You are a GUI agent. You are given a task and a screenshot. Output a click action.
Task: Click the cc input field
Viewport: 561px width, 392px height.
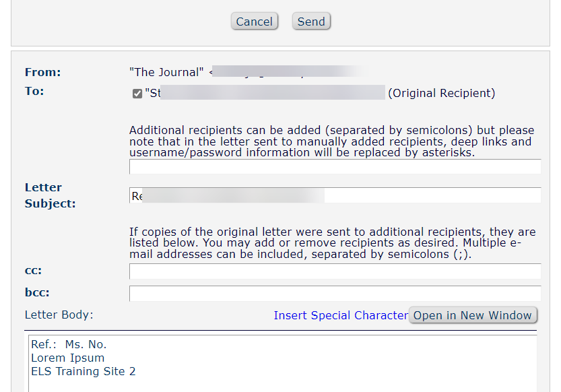(x=335, y=271)
